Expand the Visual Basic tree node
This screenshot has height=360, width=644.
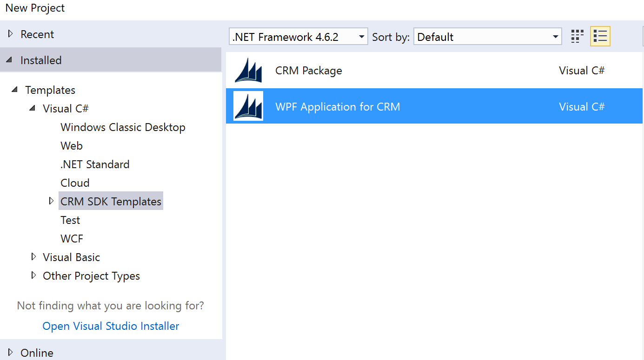33,257
